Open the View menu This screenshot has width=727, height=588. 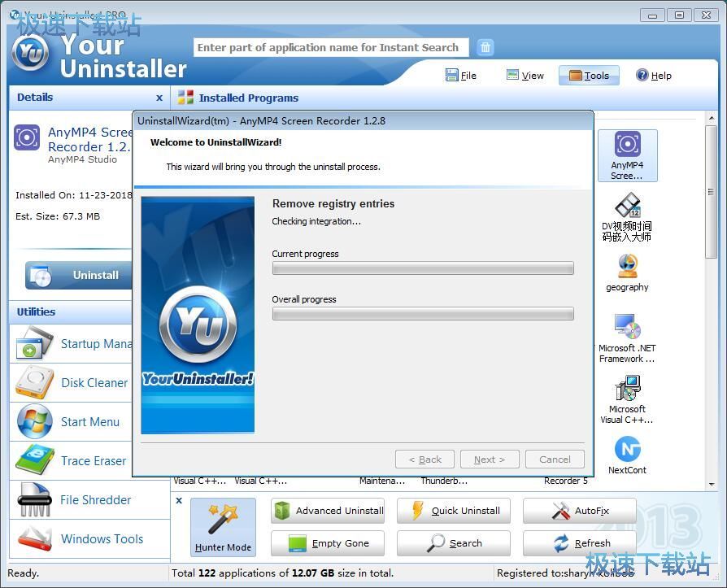pos(525,75)
